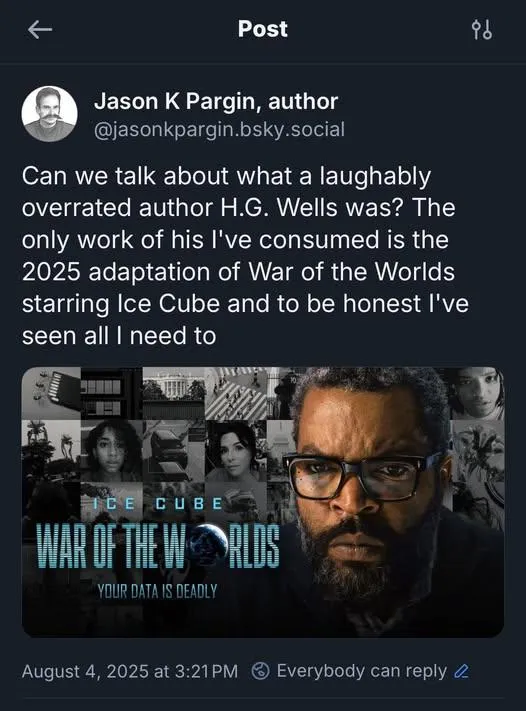This screenshot has width=526, height=711.
Task: Tap the YOUR DATA IS DEADLY tagline
Action: (x=157, y=591)
